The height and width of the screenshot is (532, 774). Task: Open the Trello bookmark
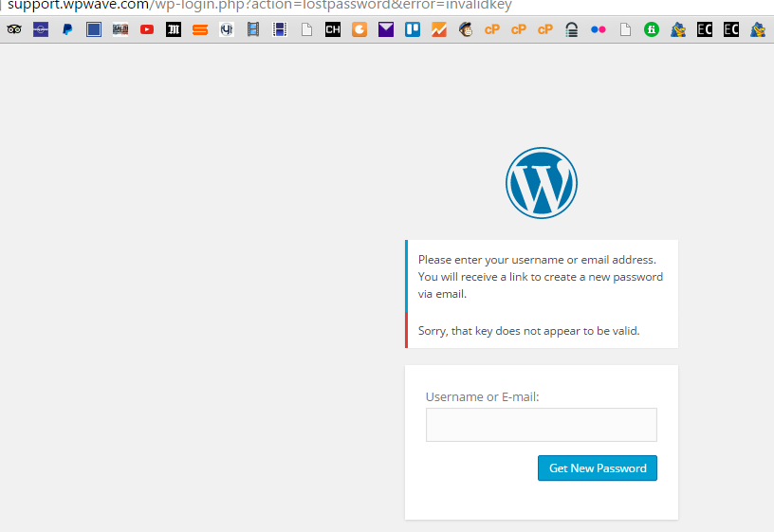coord(413,29)
